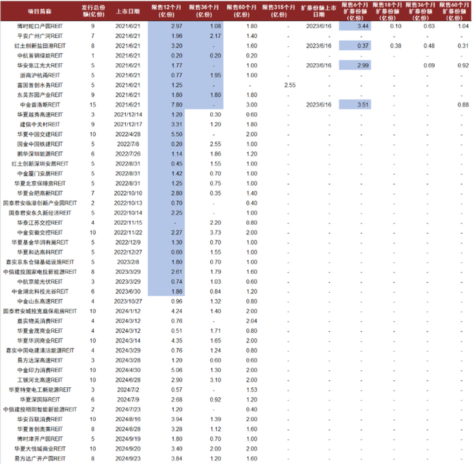Select the 国金中国铁建REIT row name
Screen dimensions: 476x464
39,144
